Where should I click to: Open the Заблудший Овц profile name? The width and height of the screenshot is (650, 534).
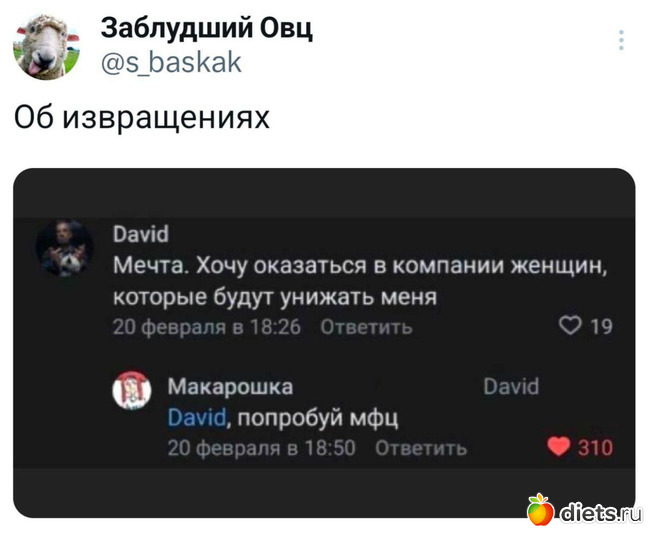tap(206, 28)
